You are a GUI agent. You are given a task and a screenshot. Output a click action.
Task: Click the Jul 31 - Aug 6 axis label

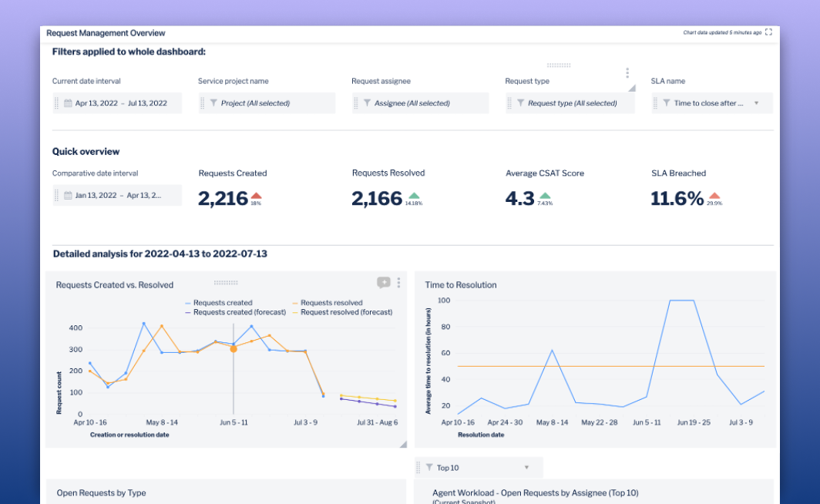[x=377, y=422]
